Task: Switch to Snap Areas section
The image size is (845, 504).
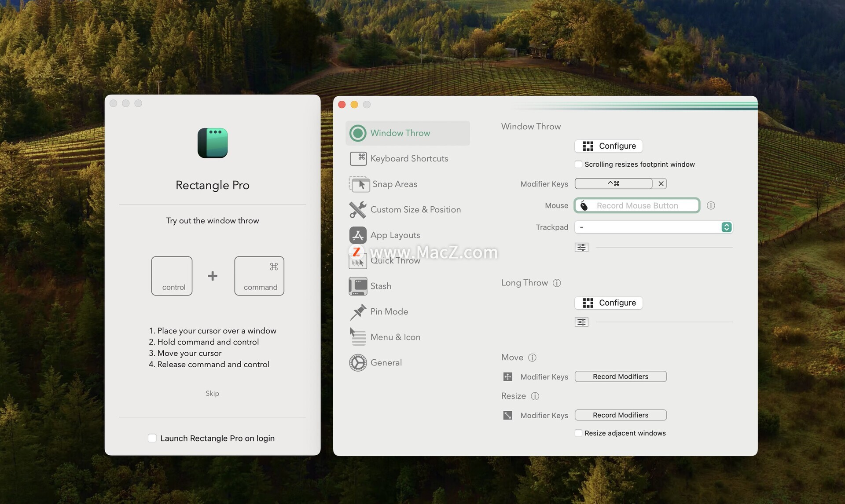Action: (x=395, y=184)
